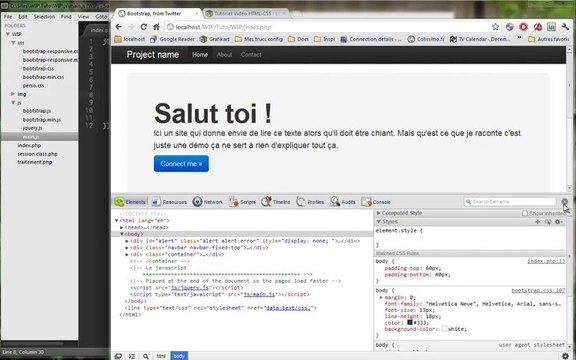Image resolution: width=576 pixels, height=360 pixels.
Task: Click the Contact navbar link
Action: (251, 55)
